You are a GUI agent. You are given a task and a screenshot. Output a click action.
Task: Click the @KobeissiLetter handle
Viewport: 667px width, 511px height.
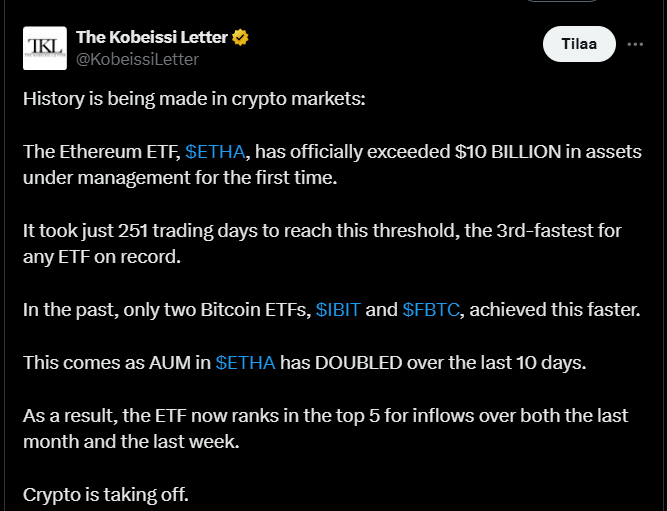137,59
